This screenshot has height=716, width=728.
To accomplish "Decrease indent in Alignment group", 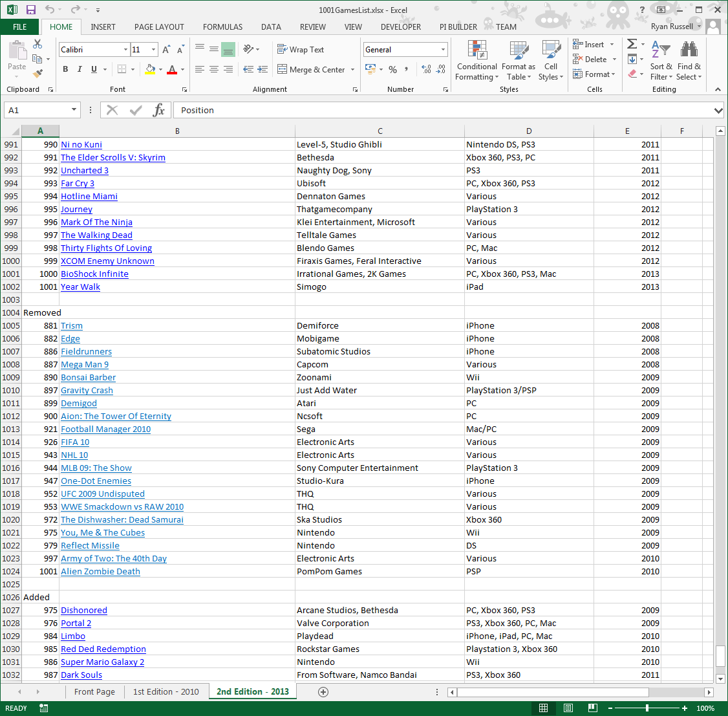I will point(248,69).
